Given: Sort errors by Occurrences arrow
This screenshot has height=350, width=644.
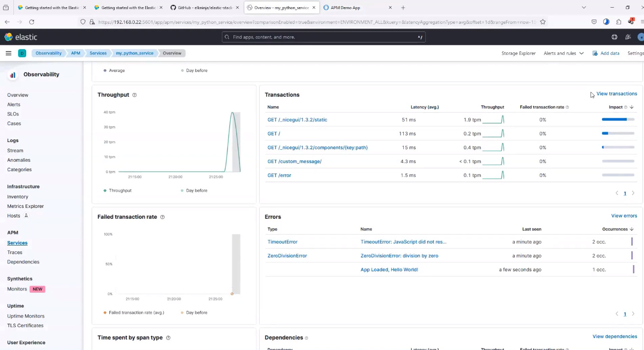Looking at the screenshot, I should pyautogui.click(x=632, y=229).
